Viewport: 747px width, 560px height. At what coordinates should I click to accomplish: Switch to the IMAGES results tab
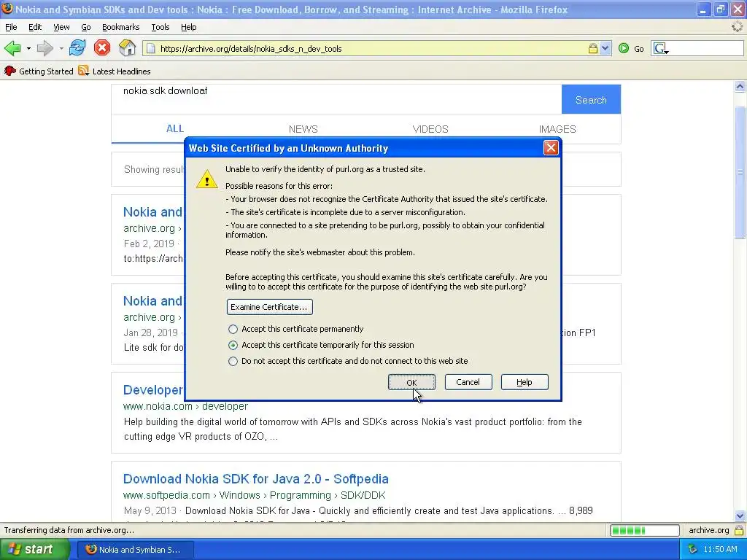coord(557,129)
